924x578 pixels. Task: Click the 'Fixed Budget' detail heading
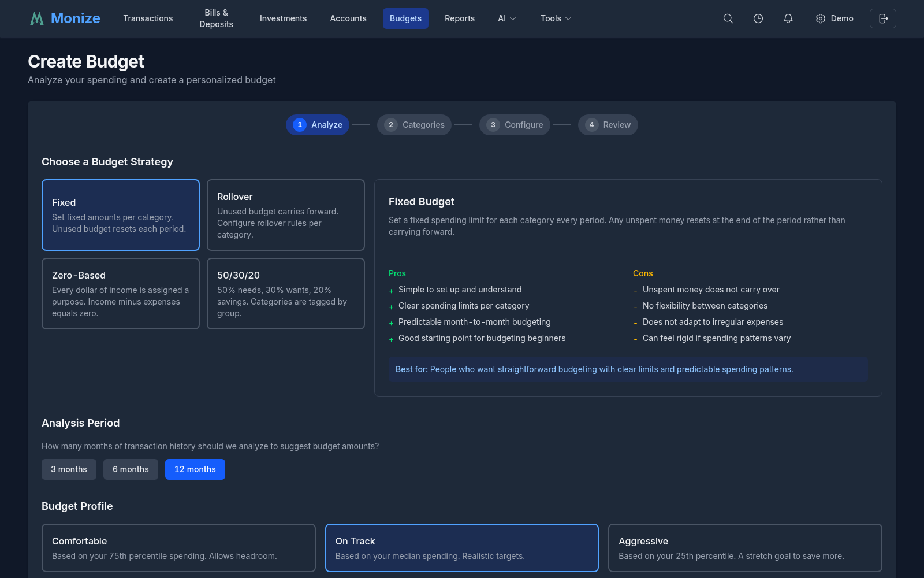tap(422, 202)
